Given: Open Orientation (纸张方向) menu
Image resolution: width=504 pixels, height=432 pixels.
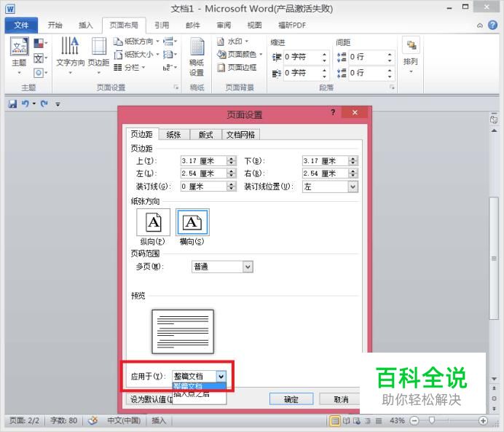Looking at the screenshot, I should tap(136, 42).
